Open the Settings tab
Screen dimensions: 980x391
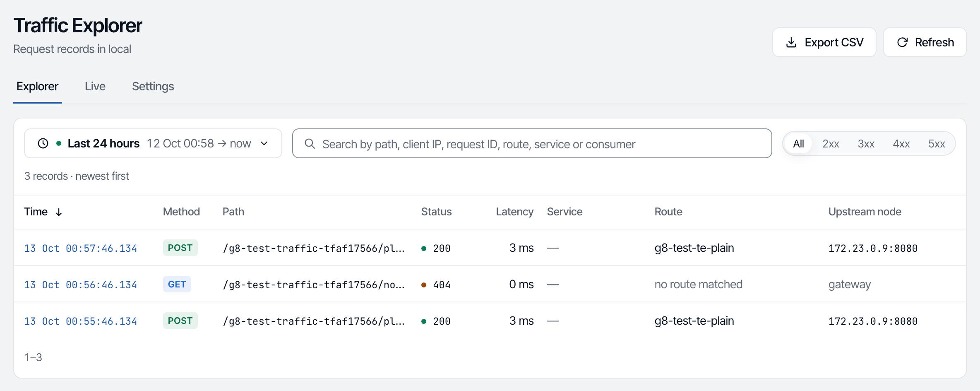[x=153, y=86]
